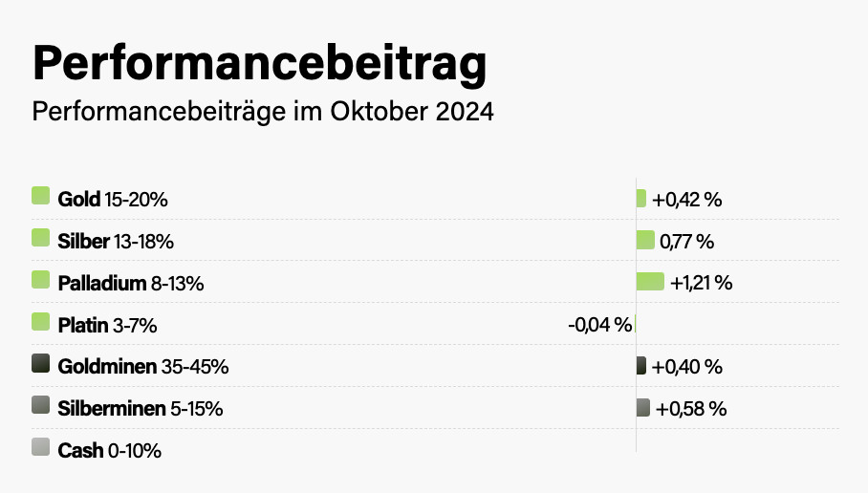Select the Gold 15-20% label

[x=113, y=200]
